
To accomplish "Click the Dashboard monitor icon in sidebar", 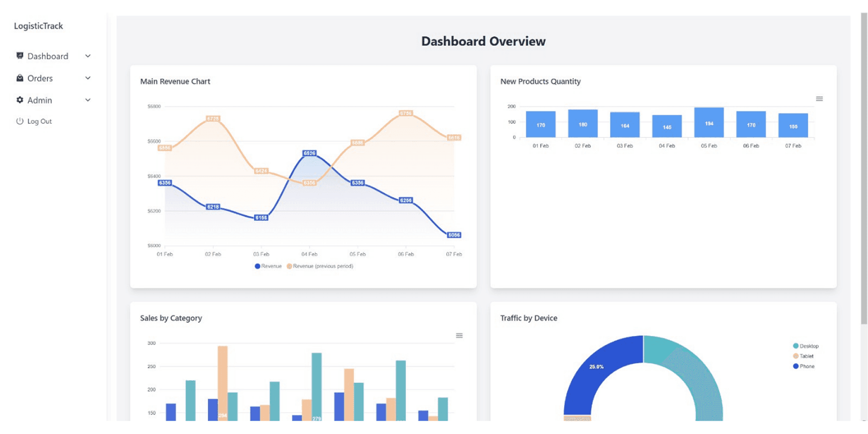I will [x=20, y=56].
